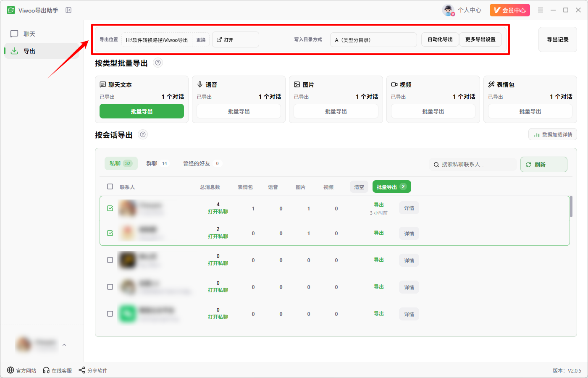Click the first contact's avatar thumbnail
Screen dimensions: 588x378
coord(127,208)
